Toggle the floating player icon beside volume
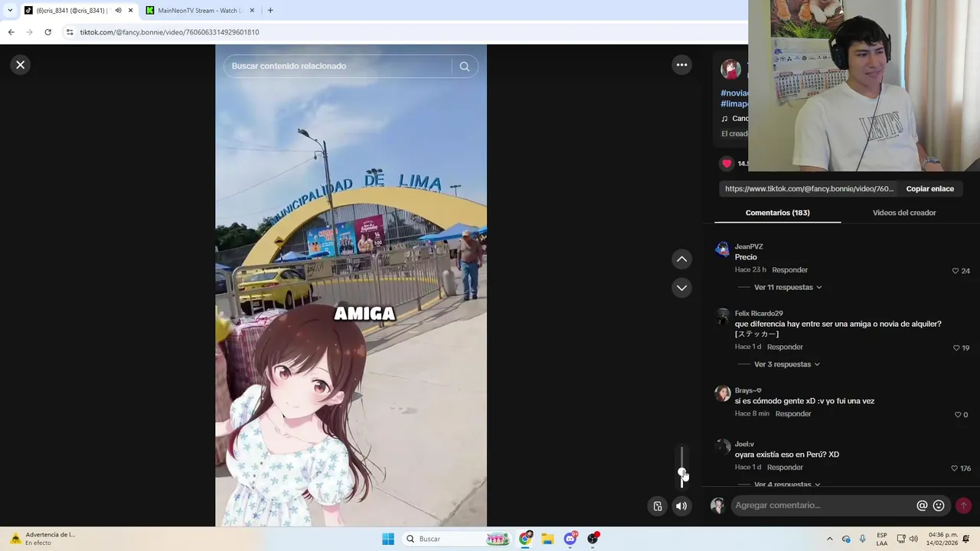 pos(657,506)
